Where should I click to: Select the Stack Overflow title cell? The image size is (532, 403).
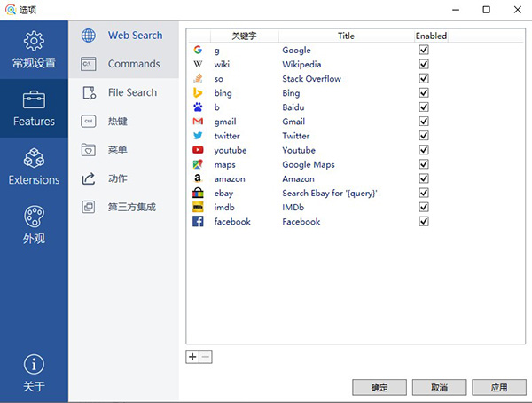(x=313, y=79)
